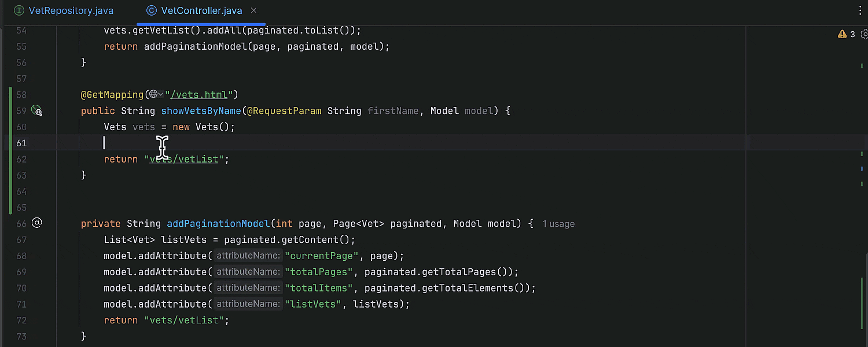The width and height of the screenshot is (868, 347).
Task: Open the /vets.html mapping link
Action: click(x=199, y=94)
